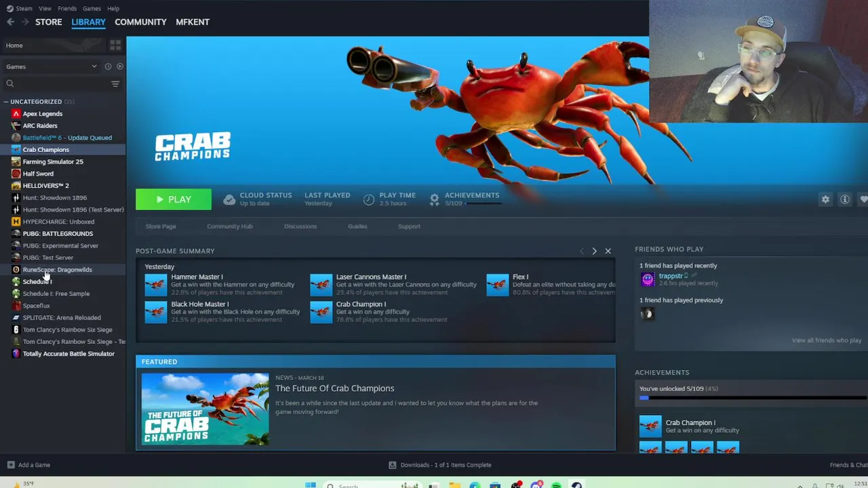Select the Flex I achievement icon
The width and height of the screenshot is (868, 488).
(x=497, y=285)
